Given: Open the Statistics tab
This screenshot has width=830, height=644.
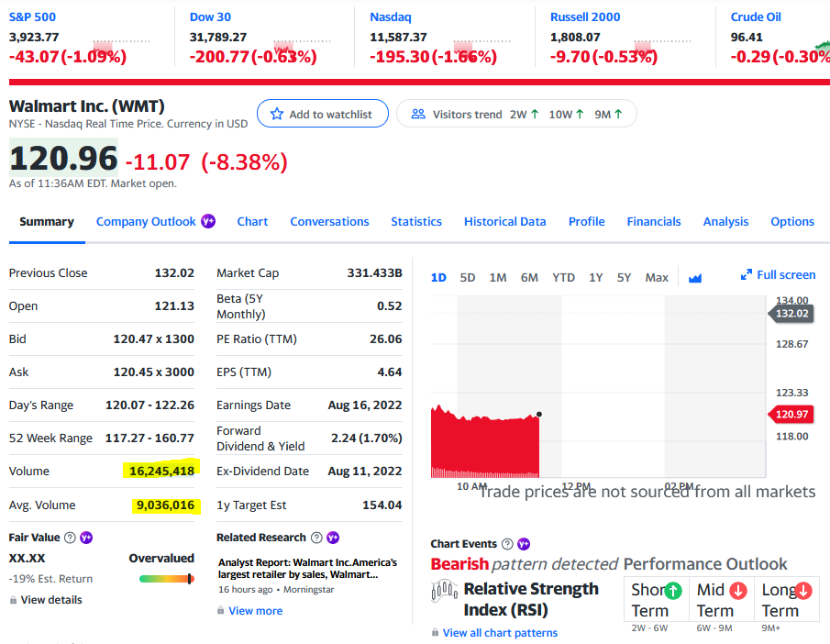Looking at the screenshot, I should [416, 221].
